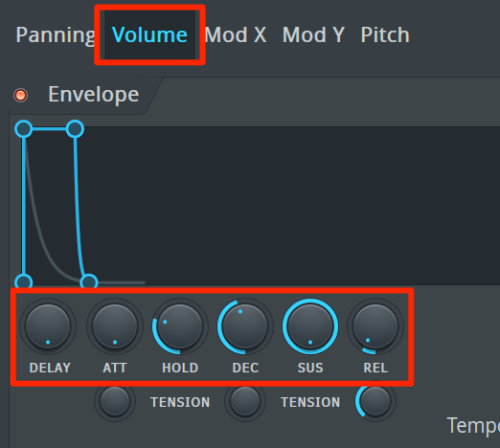Open the Mod X tab

pos(236,34)
